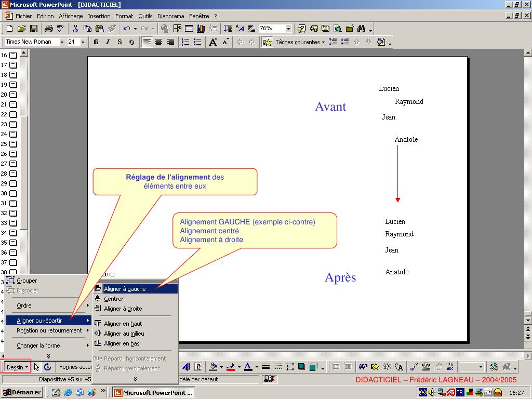
Task: Print using the printer icon
Action: click(49, 29)
